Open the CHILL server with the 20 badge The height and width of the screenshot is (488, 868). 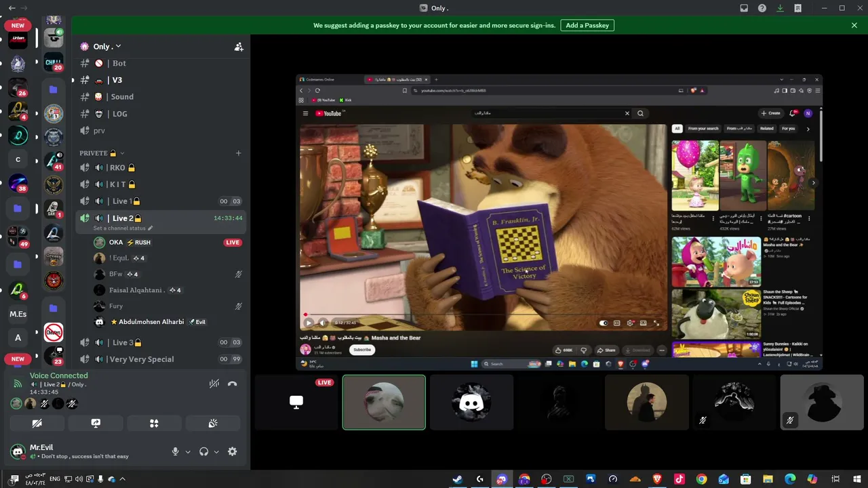(x=54, y=62)
